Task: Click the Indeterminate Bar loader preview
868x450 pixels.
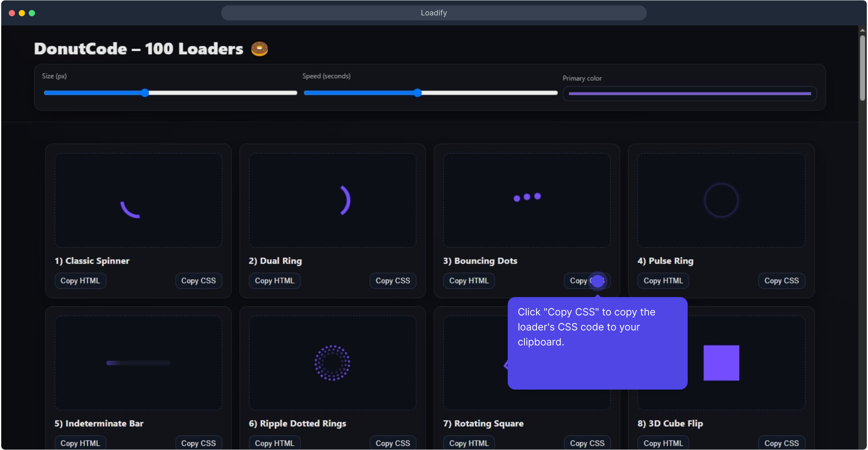Action: click(x=138, y=363)
